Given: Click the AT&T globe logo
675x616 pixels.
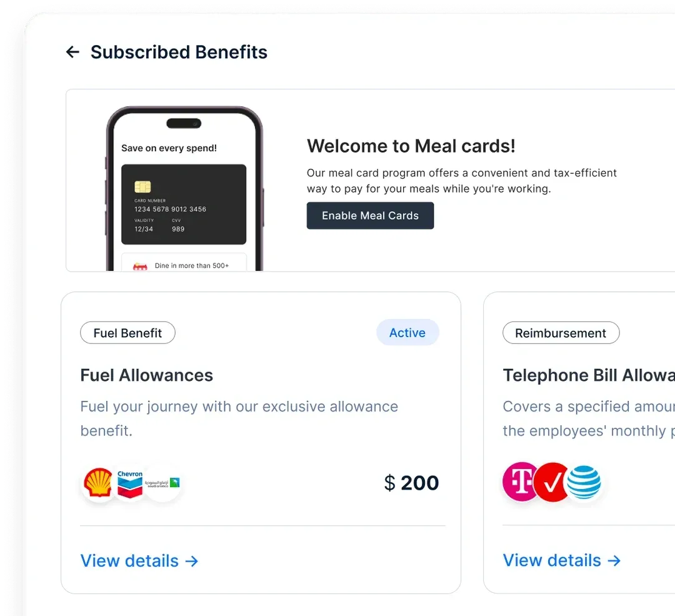Looking at the screenshot, I should [x=584, y=482].
